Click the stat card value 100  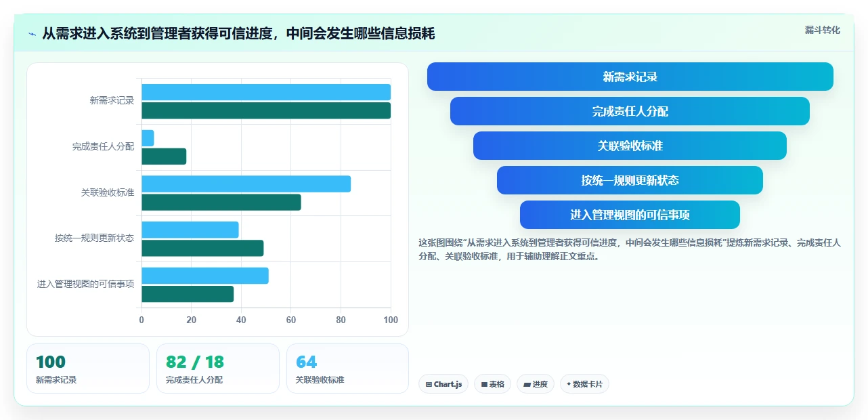pos(51,362)
